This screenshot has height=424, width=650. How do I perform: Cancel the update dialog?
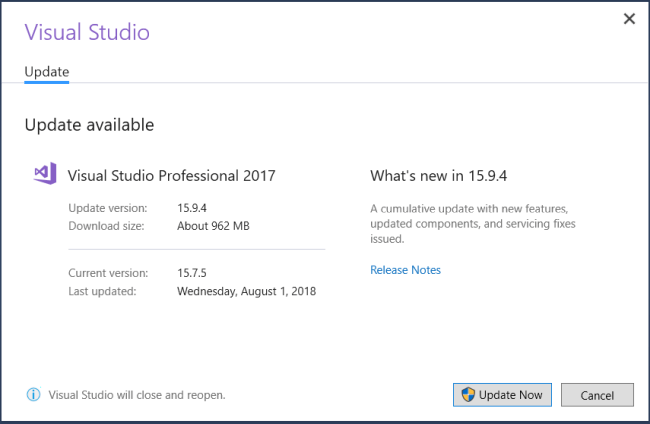point(597,394)
